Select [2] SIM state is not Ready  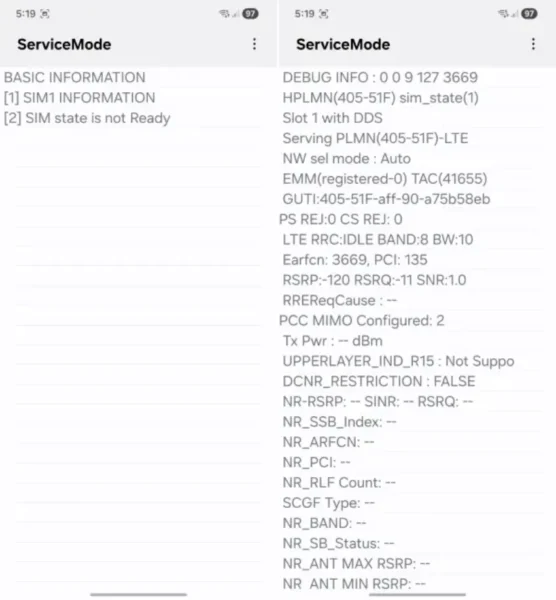pyautogui.click(x=87, y=118)
